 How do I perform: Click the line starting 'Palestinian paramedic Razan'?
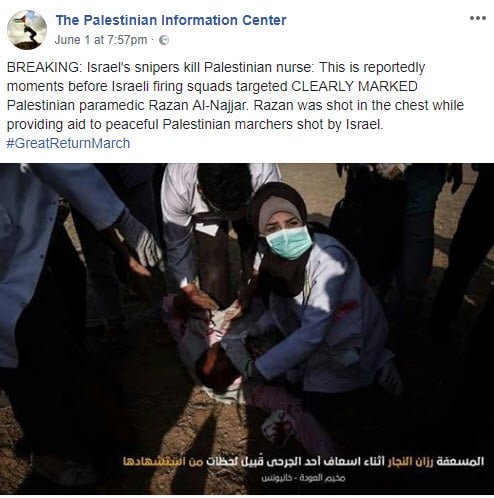[x=235, y=105]
